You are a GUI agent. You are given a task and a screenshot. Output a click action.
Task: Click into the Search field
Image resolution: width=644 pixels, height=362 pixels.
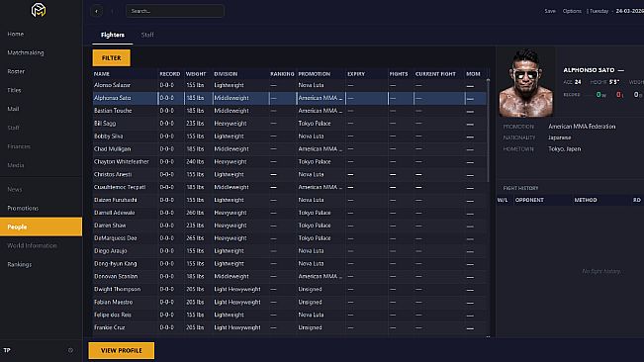[175, 11]
